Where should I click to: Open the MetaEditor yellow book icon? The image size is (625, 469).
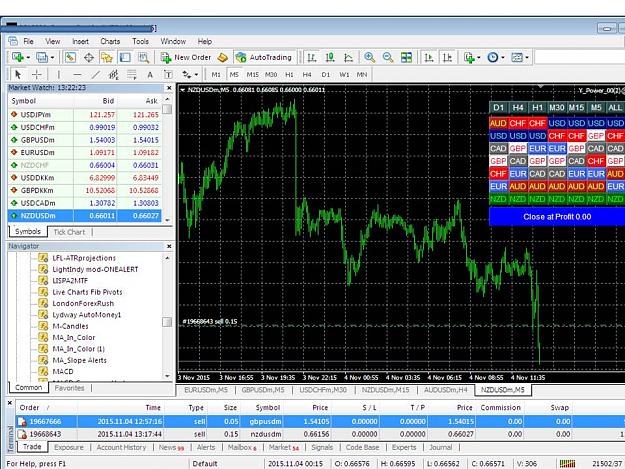(x=222, y=57)
